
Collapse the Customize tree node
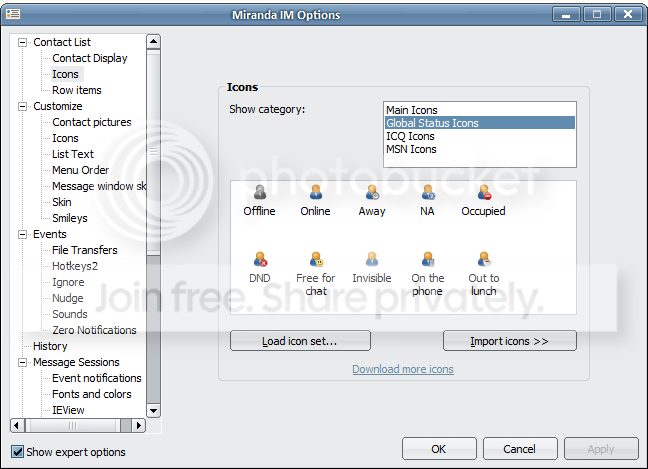point(22,106)
